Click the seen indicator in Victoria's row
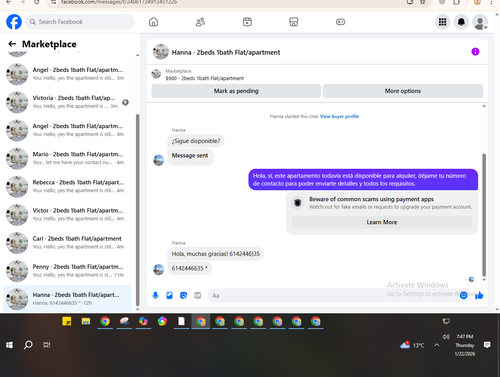Image resolution: width=500 pixels, height=377 pixels. pyautogui.click(x=125, y=102)
